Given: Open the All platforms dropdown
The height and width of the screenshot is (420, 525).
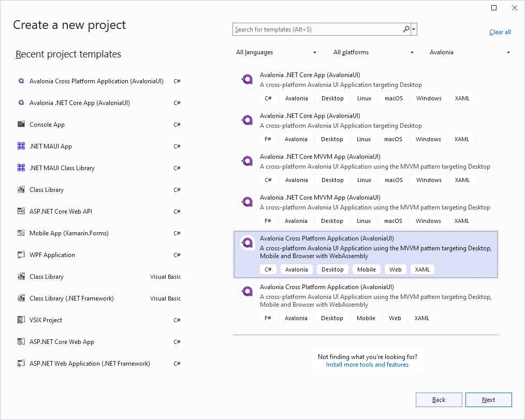Looking at the screenshot, I should pyautogui.click(x=374, y=52).
